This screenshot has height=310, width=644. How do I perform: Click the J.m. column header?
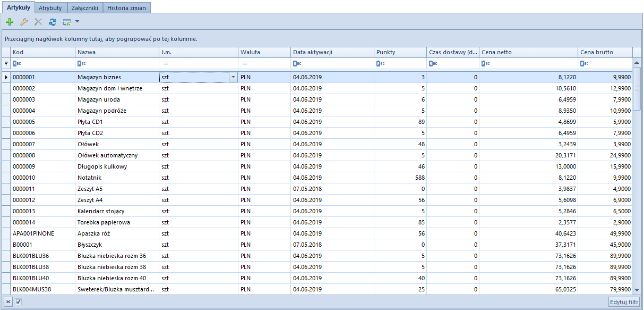point(199,52)
